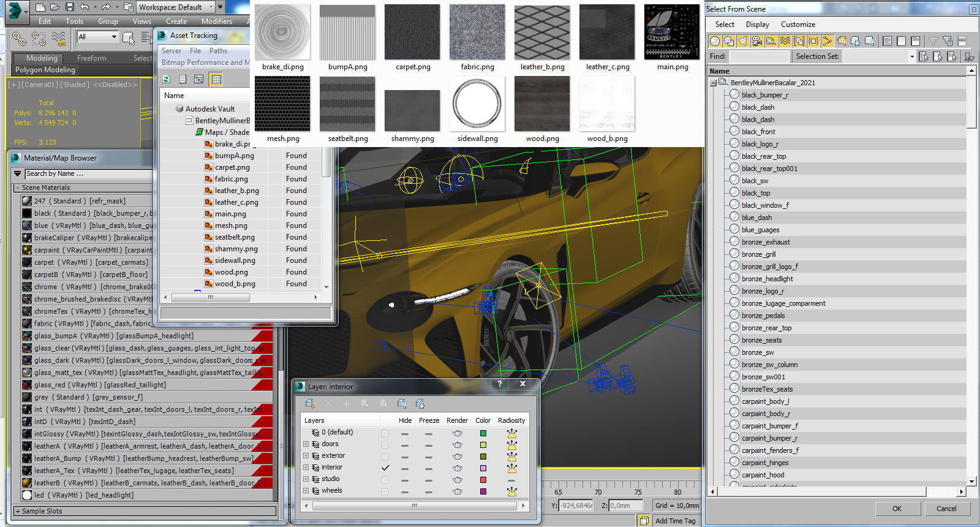Screen dimensions: 980x527
Task: Refresh the Asset Tracking list
Action: click(166, 79)
